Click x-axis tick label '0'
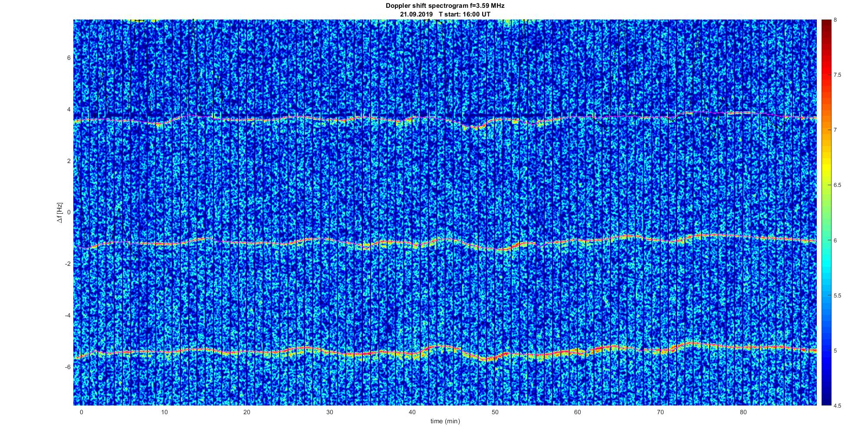Image resolution: width=868 pixels, height=435 pixels. coord(81,412)
